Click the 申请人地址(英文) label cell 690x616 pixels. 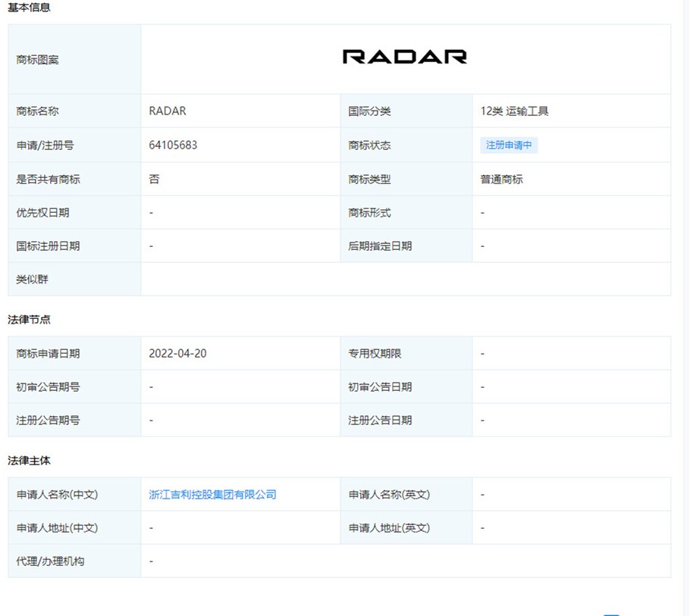pos(406,527)
